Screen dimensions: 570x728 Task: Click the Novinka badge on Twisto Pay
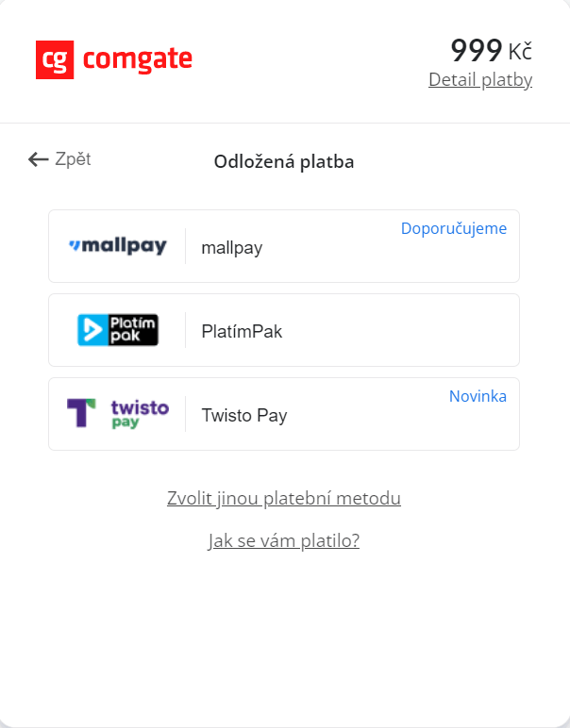[x=478, y=396]
